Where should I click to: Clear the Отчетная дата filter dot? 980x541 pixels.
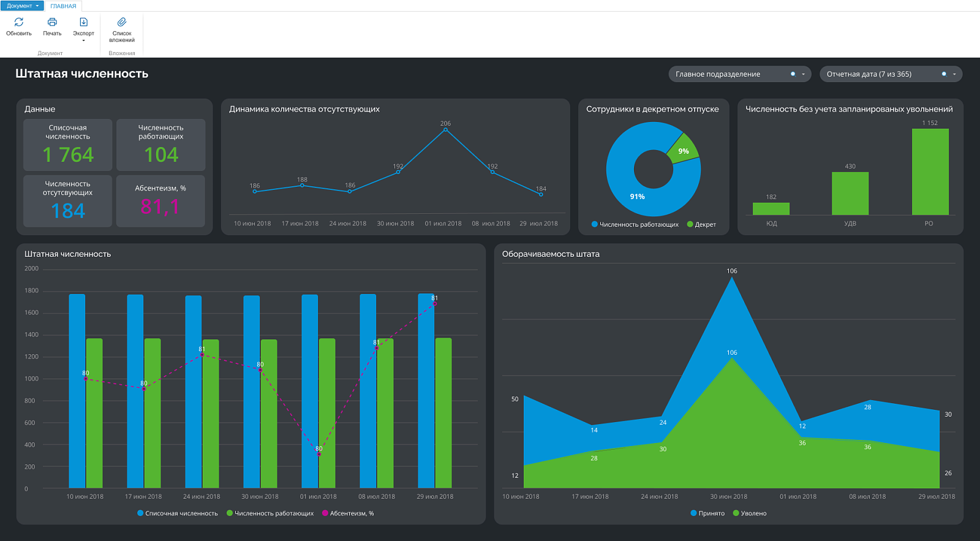point(944,74)
